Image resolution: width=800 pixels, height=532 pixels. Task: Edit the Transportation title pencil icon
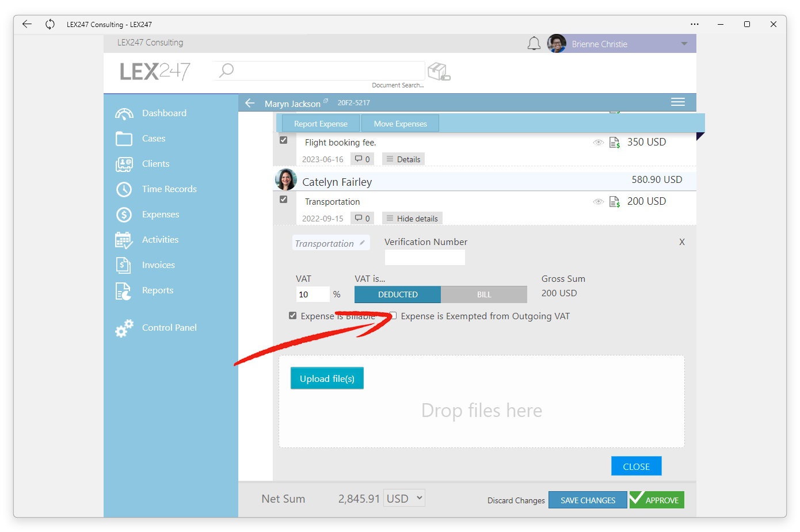point(362,243)
